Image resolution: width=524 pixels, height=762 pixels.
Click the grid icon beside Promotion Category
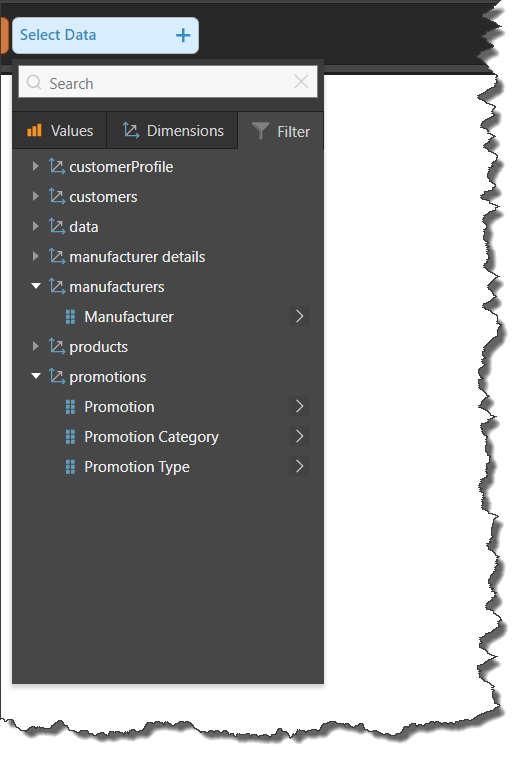coord(70,437)
